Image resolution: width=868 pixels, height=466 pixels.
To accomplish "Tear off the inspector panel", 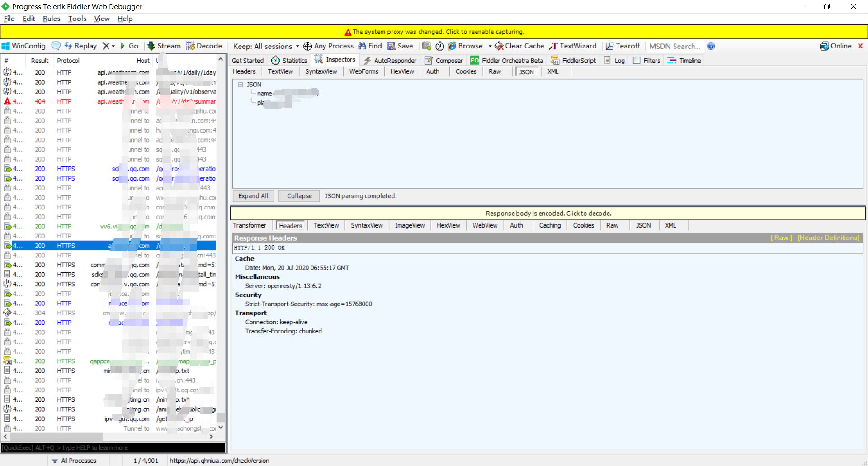I will click(623, 46).
